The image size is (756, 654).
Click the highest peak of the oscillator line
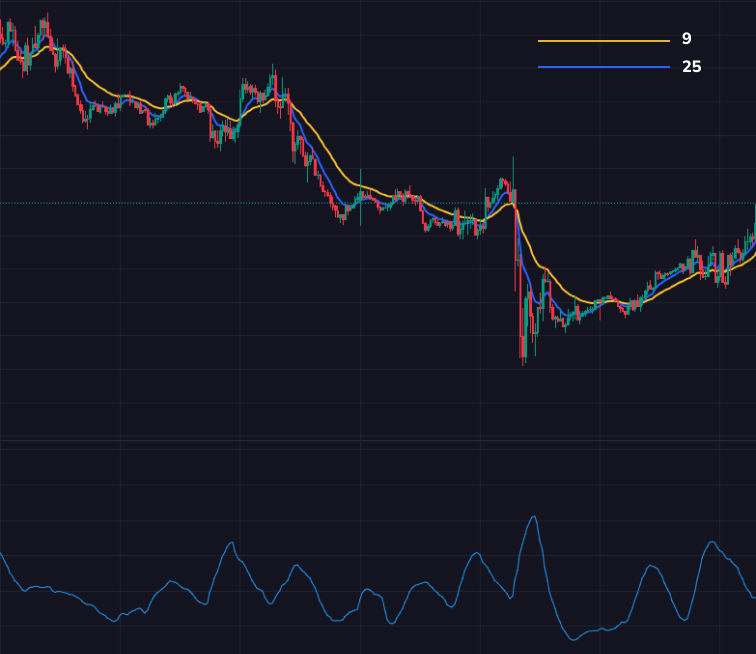pos(534,517)
